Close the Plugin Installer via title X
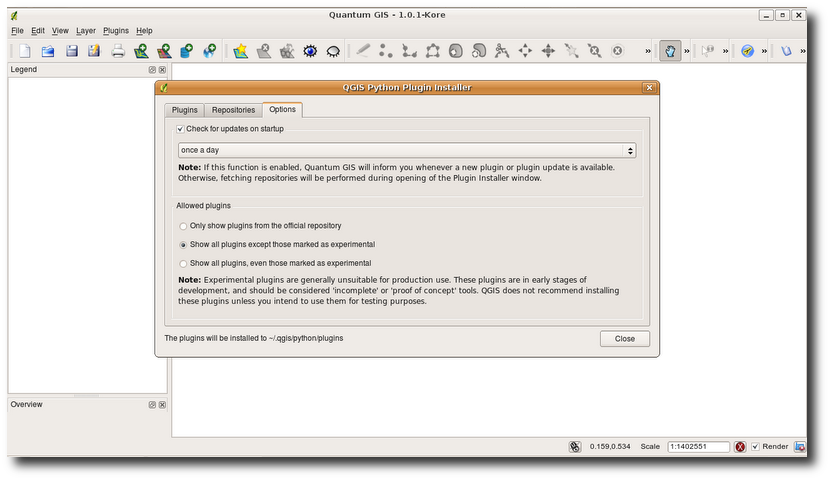This screenshot has width=830, height=480. tap(649, 88)
